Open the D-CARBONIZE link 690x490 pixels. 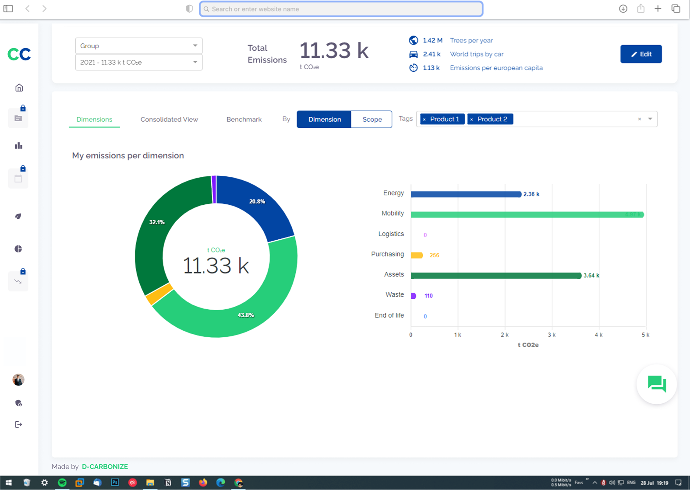coord(105,466)
